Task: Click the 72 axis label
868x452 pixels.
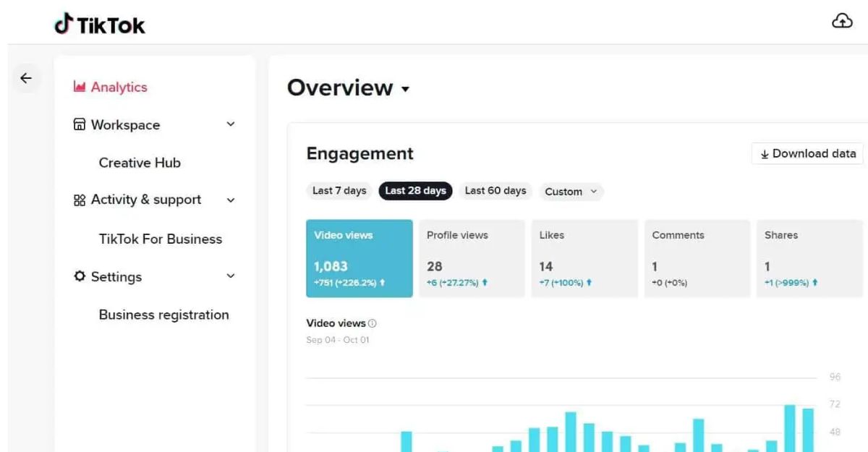Action: pos(835,404)
